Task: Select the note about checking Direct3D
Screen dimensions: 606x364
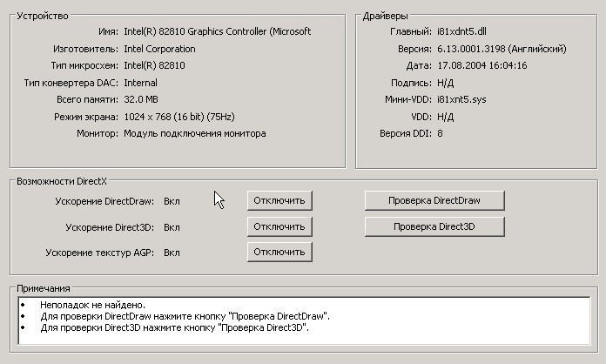Action: (174, 327)
